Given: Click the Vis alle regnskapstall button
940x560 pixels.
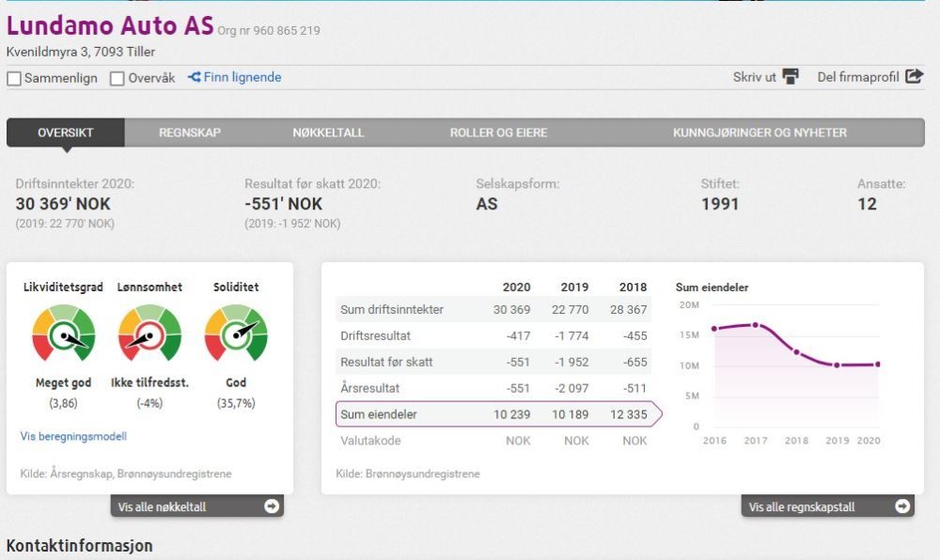Looking at the screenshot, I should (828, 506).
